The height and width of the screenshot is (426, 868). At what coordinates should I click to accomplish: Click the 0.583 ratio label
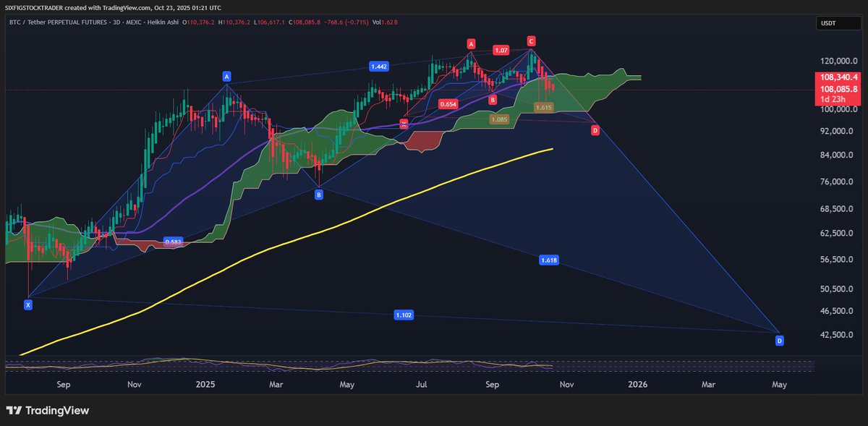(173, 242)
